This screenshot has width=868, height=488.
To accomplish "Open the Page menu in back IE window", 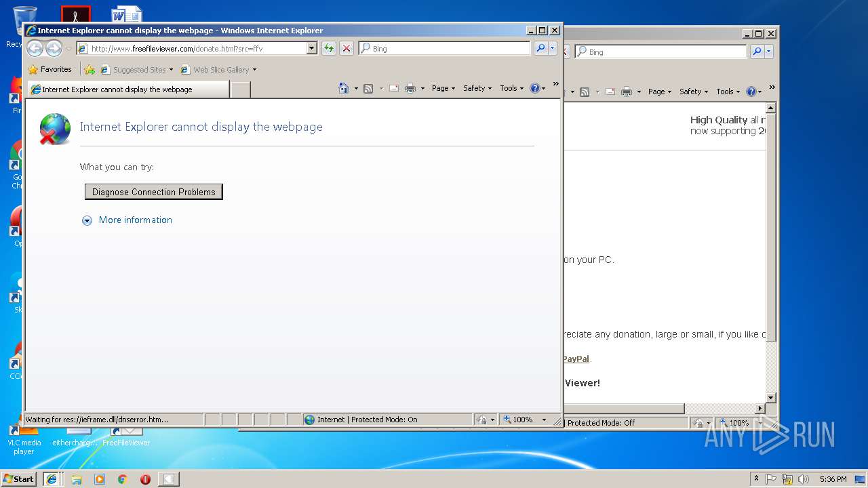I will tap(660, 91).
